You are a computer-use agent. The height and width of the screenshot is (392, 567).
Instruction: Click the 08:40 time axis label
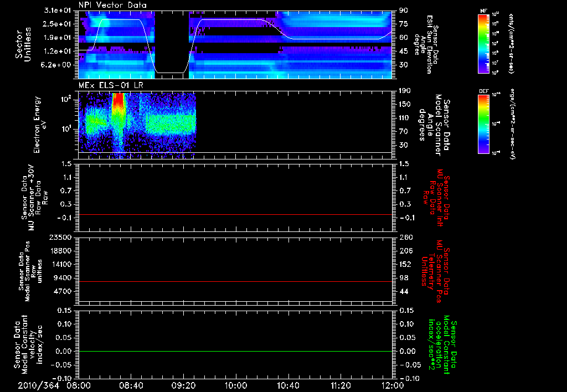131,385
